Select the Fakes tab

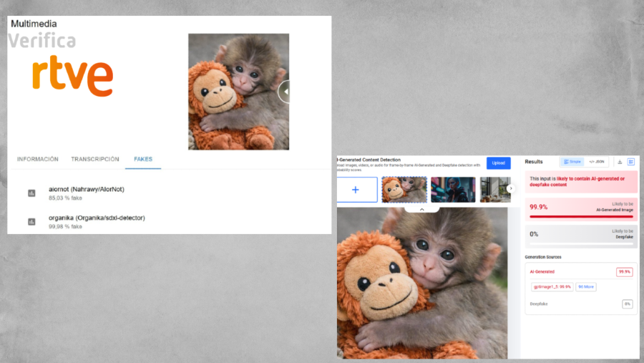[143, 159]
